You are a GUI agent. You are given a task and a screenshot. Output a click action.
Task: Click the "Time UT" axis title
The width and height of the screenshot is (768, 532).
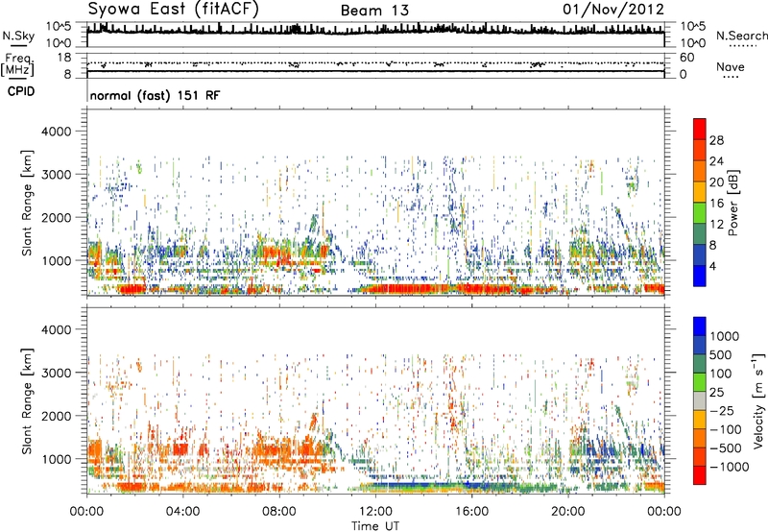click(375, 526)
